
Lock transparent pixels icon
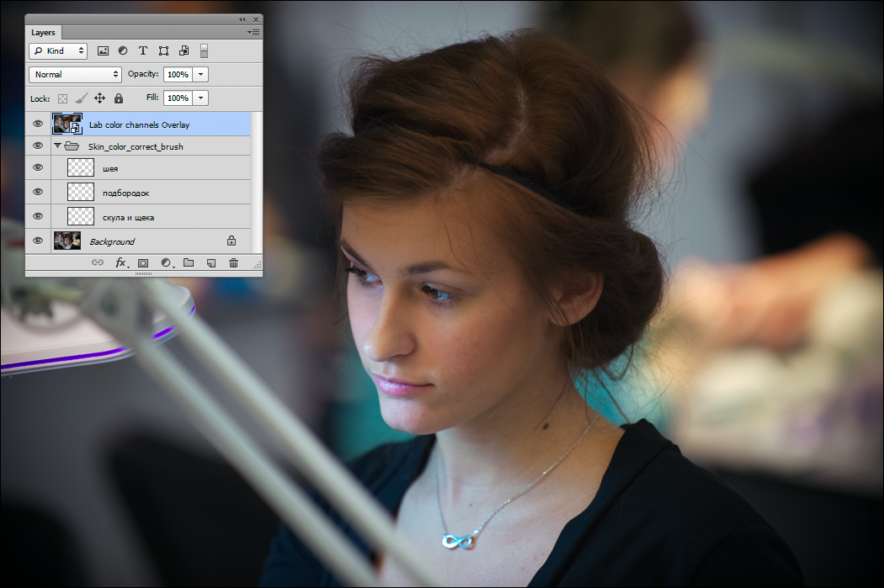(62, 98)
